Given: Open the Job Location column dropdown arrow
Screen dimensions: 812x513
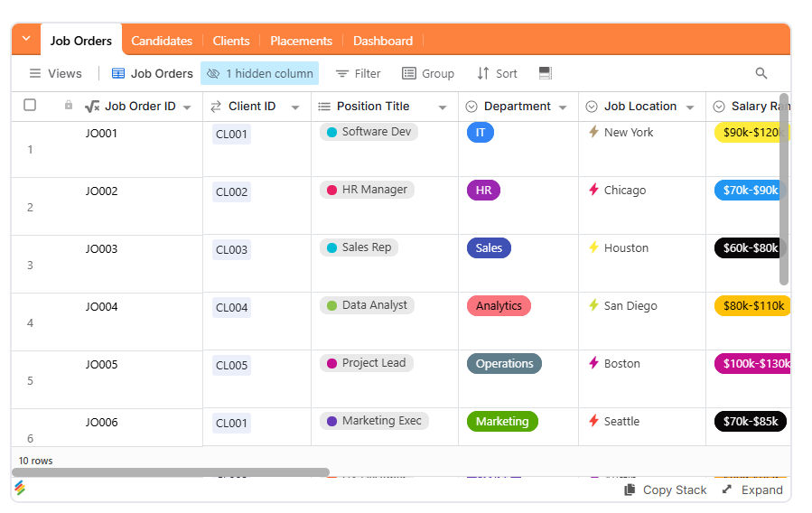Looking at the screenshot, I should [690, 107].
